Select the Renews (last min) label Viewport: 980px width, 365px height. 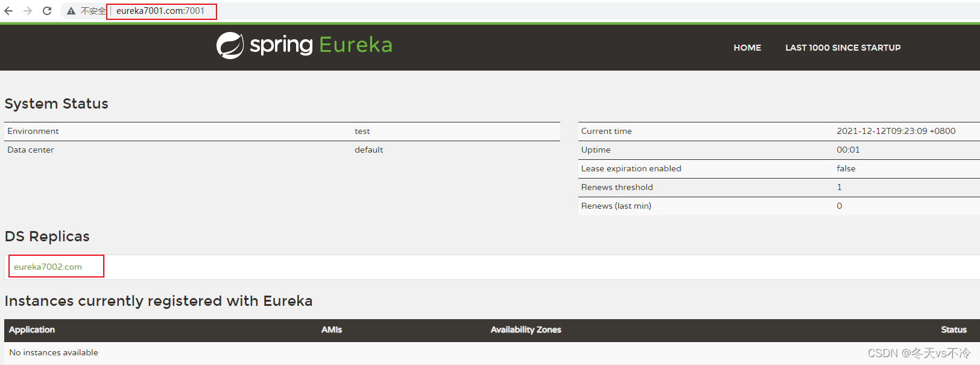616,206
